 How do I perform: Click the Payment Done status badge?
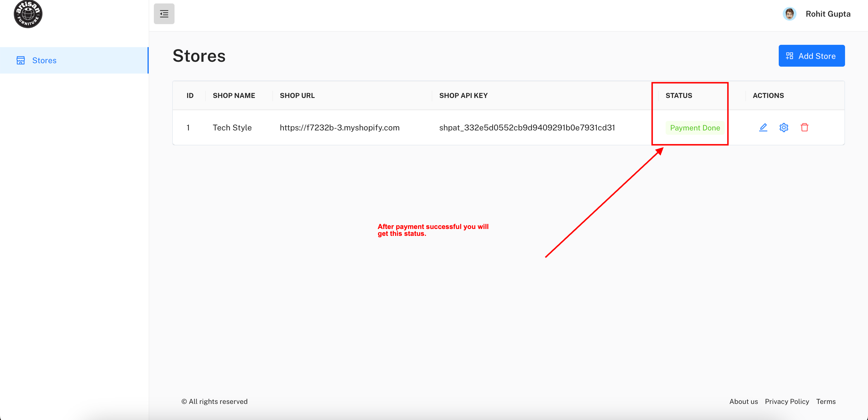pos(695,128)
